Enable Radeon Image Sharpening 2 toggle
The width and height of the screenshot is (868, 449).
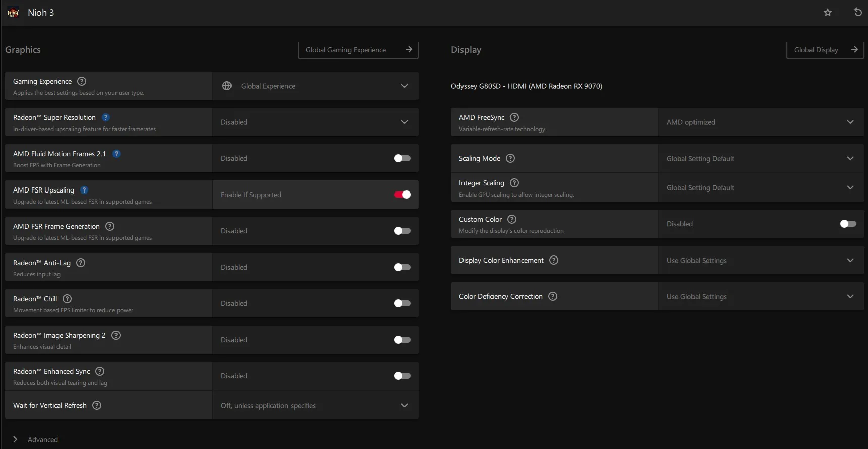tap(402, 340)
